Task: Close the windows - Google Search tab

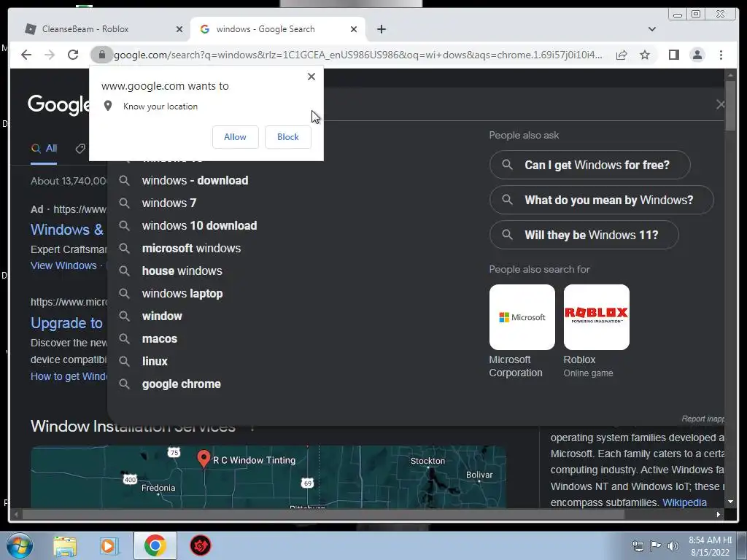Action: coord(354,29)
